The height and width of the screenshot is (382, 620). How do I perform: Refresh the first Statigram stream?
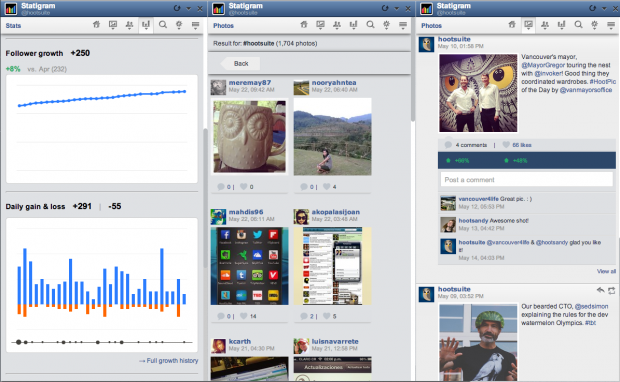[x=177, y=8]
